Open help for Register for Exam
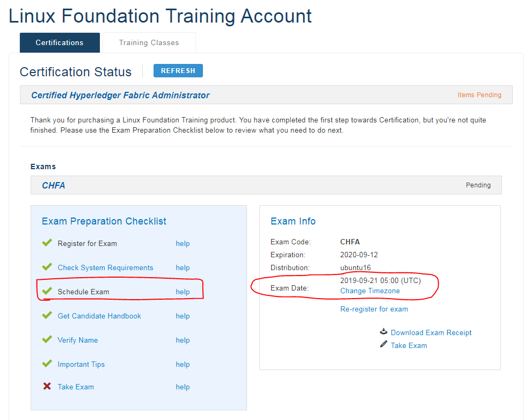This screenshot has height=420, width=524. click(183, 243)
